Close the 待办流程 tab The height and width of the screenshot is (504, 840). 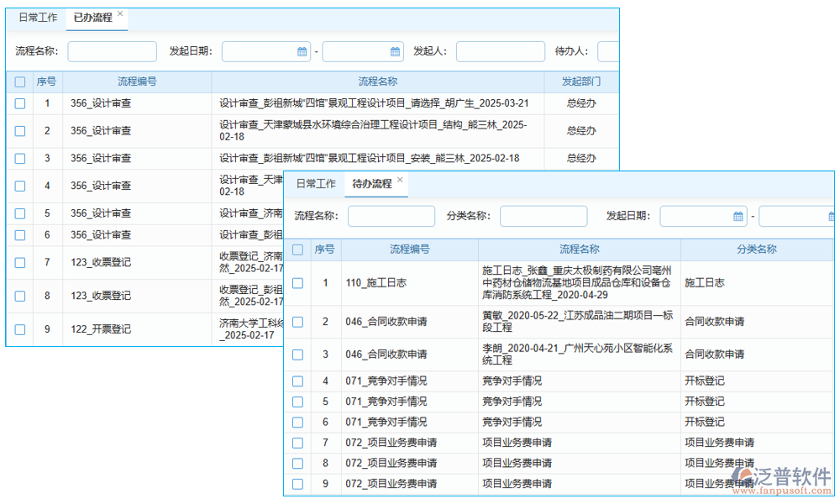point(400,180)
